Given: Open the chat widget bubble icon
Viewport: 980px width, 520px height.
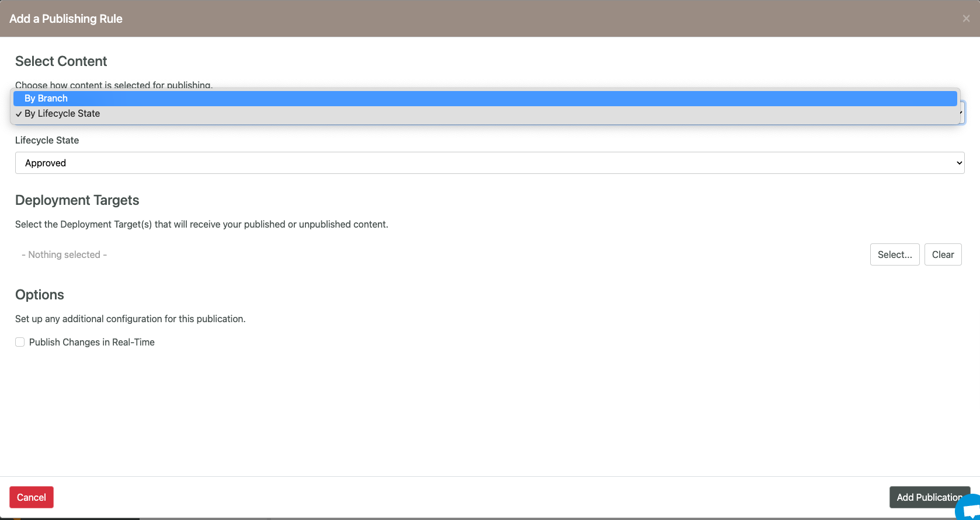Looking at the screenshot, I should click(971, 508).
